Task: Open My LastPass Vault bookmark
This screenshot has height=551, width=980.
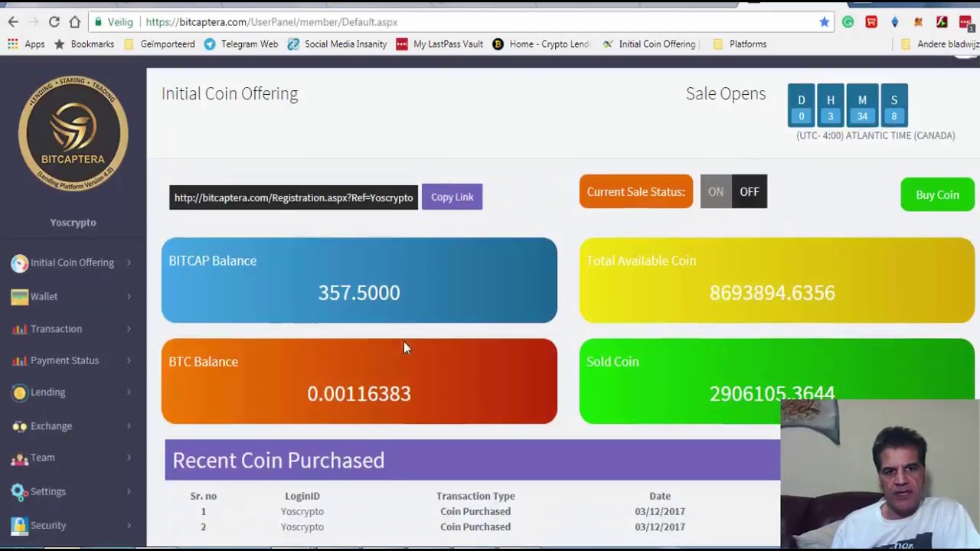Action: (x=439, y=44)
